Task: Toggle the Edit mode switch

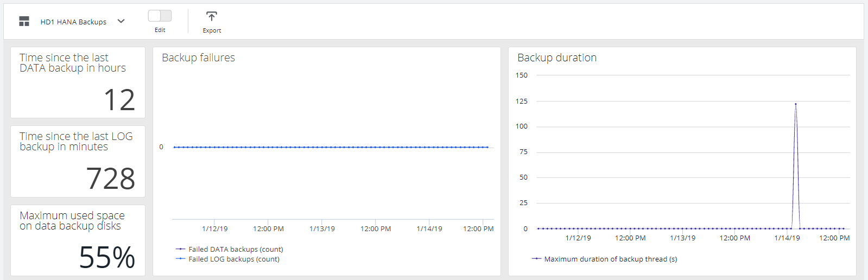Action: (160, 16)
